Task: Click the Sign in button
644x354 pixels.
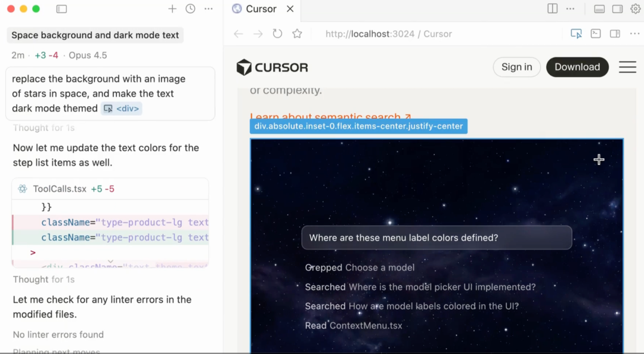Action: click(516, 67)
